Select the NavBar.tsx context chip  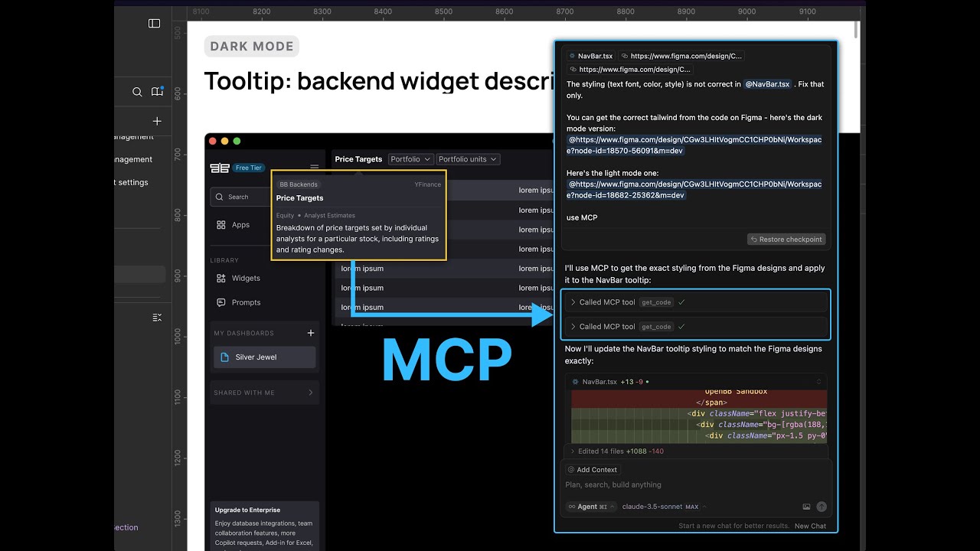pyautogui.click(x=591, y=56)
